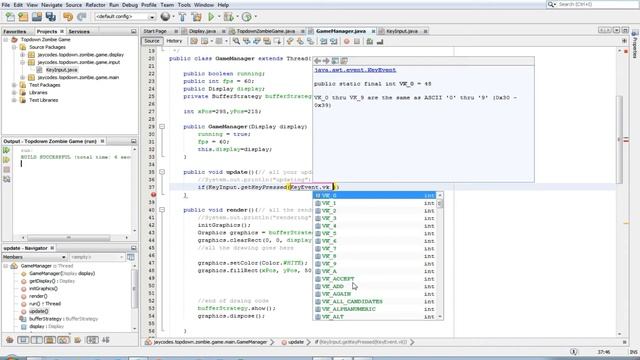This screenshot has height=360, width=640.
Task: Switch to the Display.java tab
Action: click(202, 31)
